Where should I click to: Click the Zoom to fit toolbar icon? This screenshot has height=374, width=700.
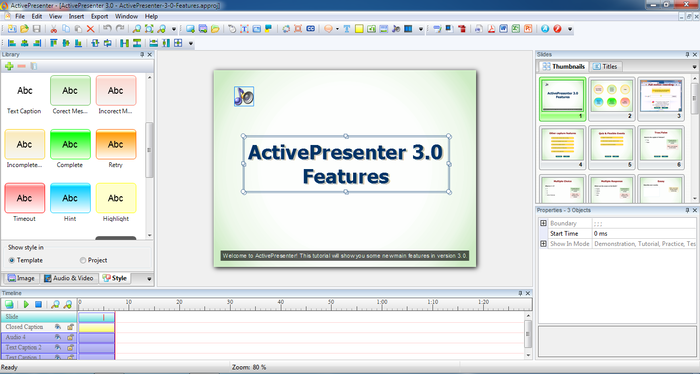(149, 29)
